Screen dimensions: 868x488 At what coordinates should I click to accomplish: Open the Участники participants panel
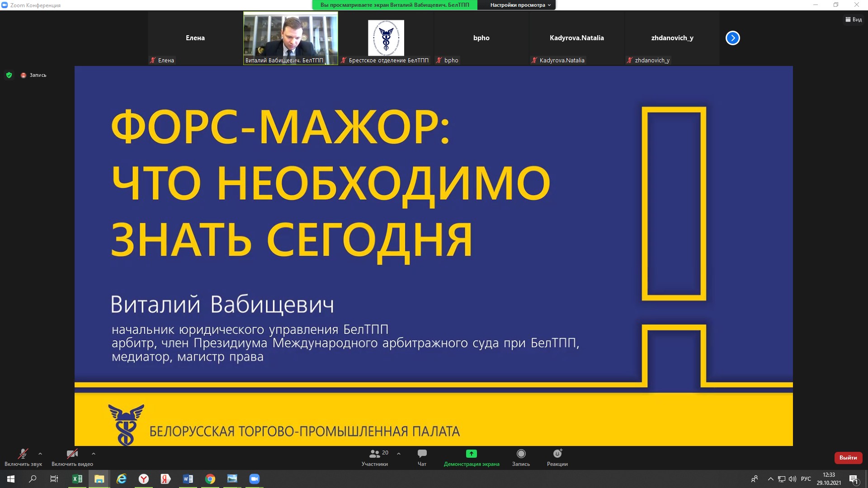pos(375,458)
